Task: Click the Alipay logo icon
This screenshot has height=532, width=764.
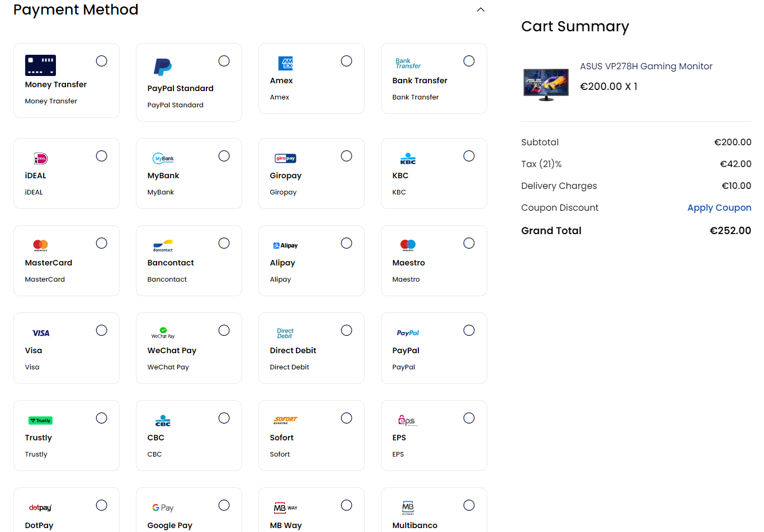Action: tap(286, 246)
